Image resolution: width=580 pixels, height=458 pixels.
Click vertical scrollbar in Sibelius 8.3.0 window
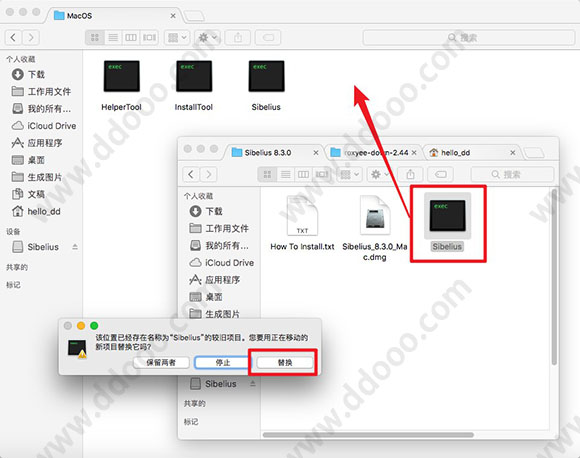click(x=554, y=277)
